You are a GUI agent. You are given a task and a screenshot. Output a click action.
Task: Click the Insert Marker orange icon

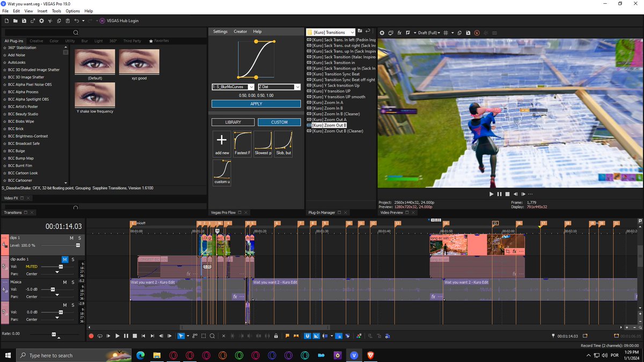(287, 336)
